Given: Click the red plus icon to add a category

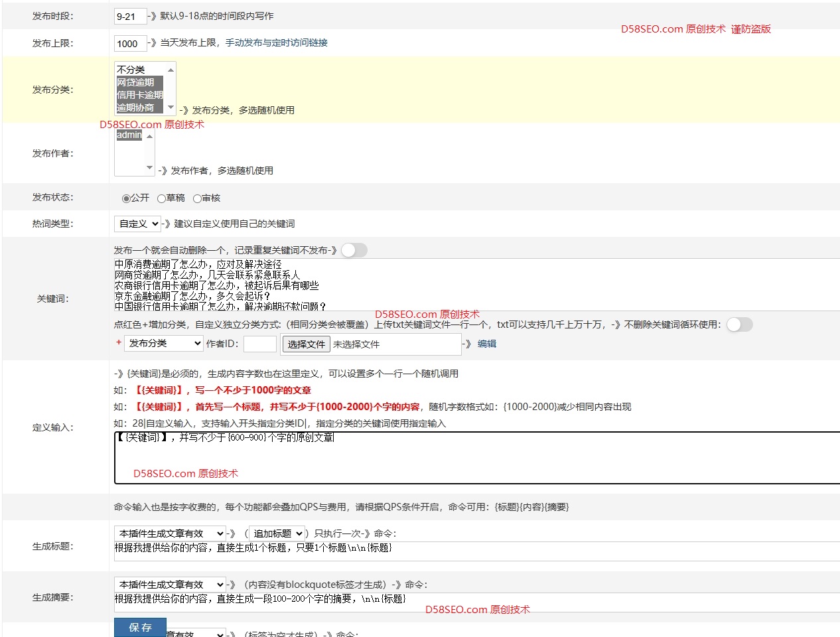Looking at the screenshot, I should point(119,344).
